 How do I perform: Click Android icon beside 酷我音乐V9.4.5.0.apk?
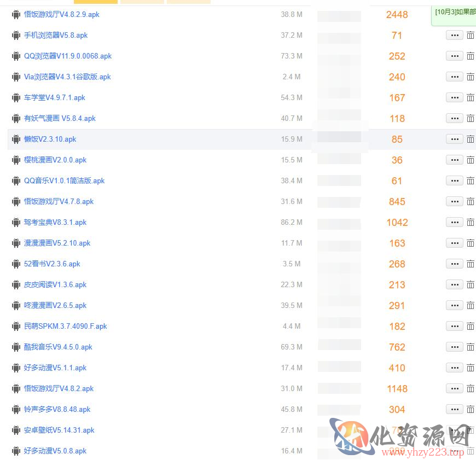[x=16, y=347]
